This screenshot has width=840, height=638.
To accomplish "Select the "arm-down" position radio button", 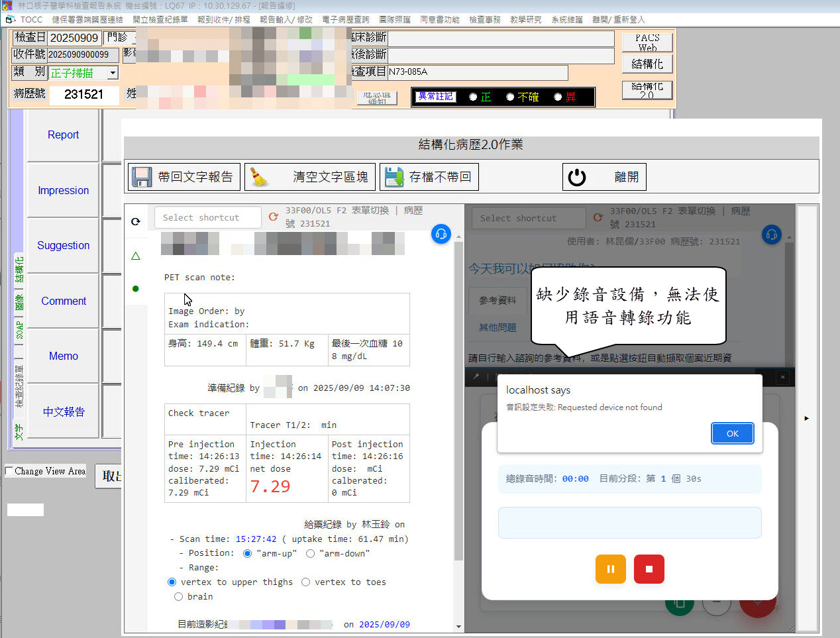I will (310, 553).
